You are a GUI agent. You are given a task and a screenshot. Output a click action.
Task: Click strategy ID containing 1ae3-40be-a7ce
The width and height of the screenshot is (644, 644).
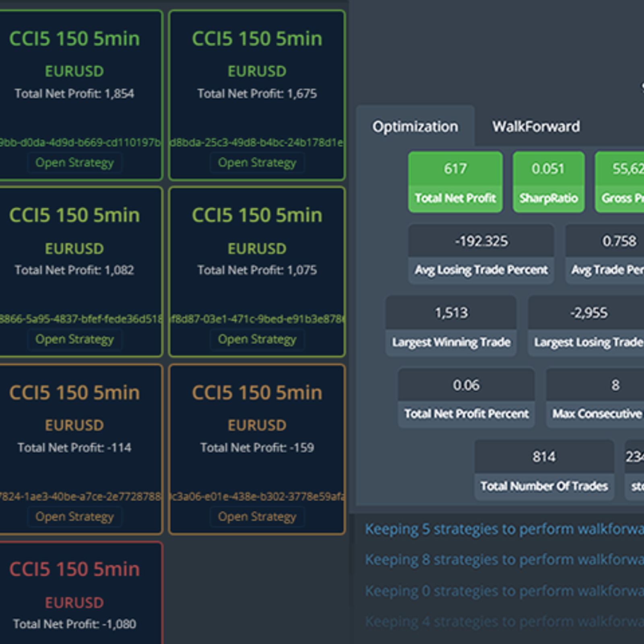[x=80, y=497]
